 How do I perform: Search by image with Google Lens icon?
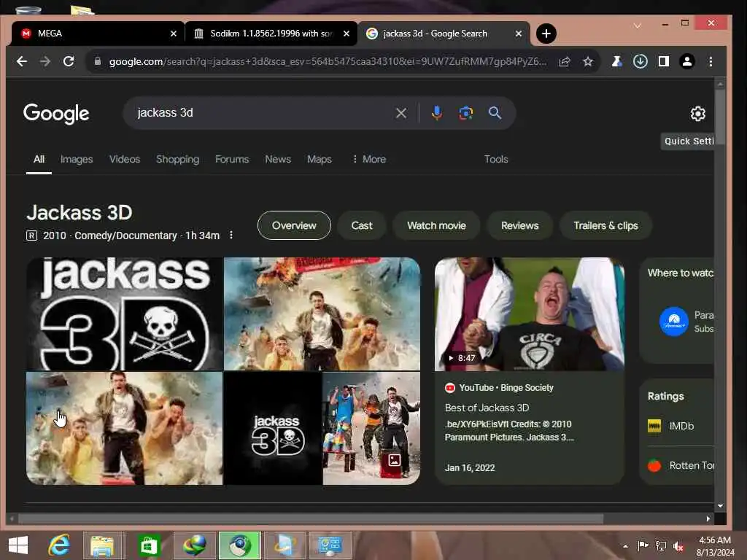point(465,113)
